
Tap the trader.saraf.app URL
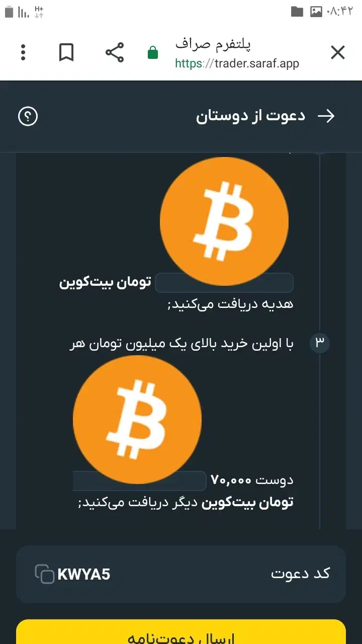pos(237,64)
